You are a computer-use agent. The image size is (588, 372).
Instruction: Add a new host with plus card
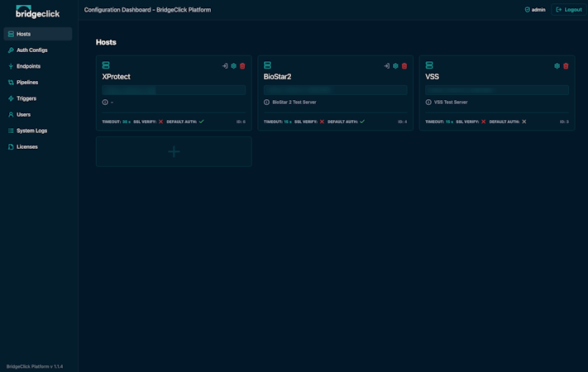coord(174,151)
